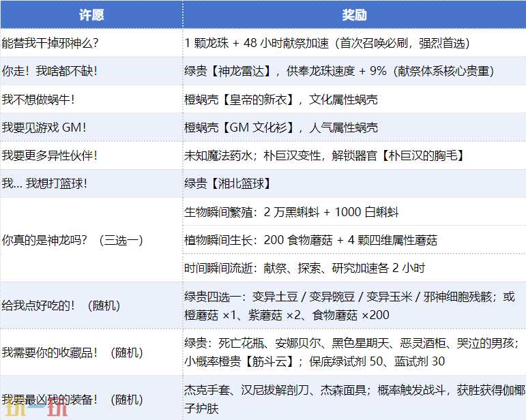The image size is (526, 420).
Task: Click the reward starting 未知魔法药水
Action: [x=355, y=155]
